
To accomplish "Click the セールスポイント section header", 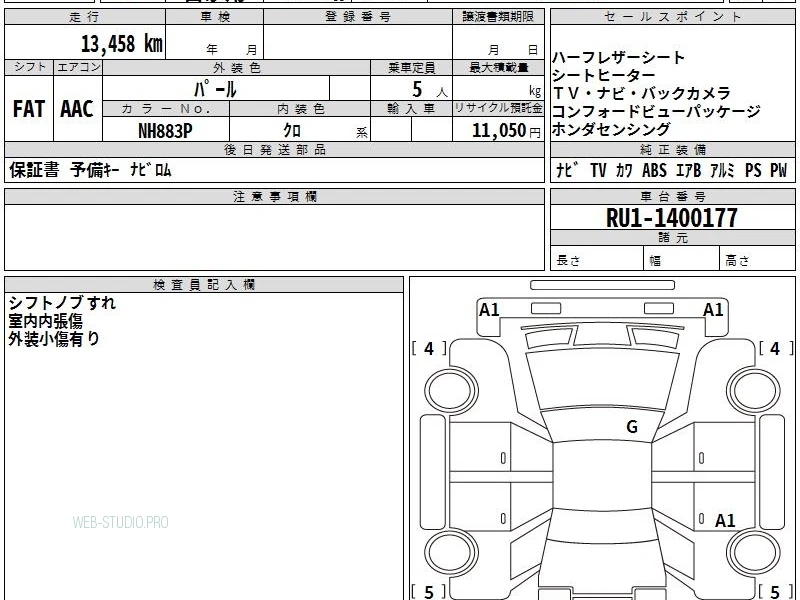I will coord(672,17).
